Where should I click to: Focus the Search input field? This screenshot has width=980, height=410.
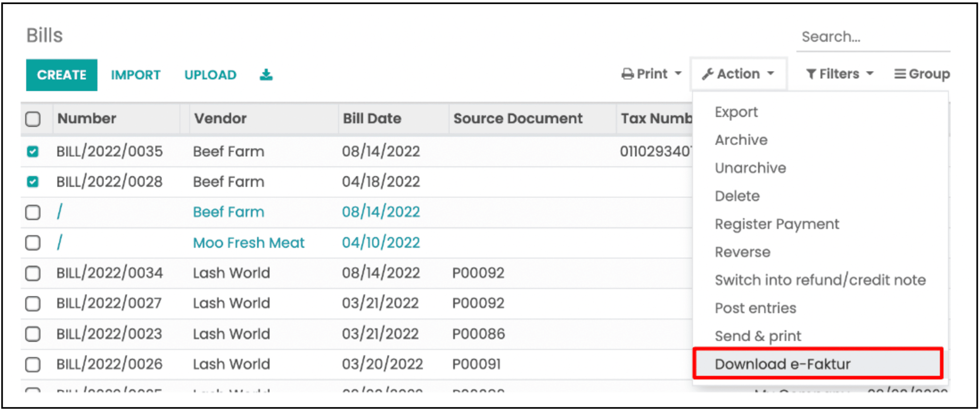click(x=873, y=37)
